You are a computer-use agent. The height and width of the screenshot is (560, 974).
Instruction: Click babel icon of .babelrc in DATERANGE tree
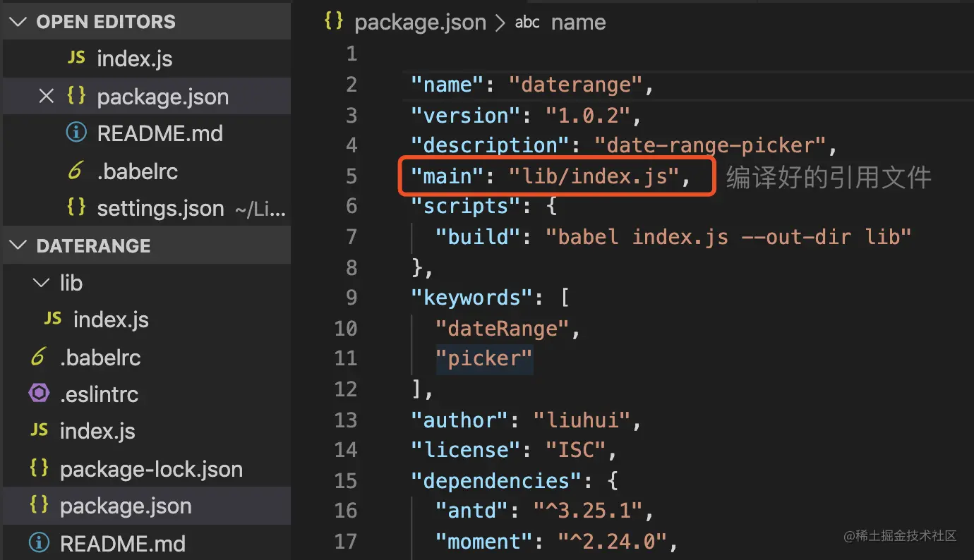click(x=39, y=358)
